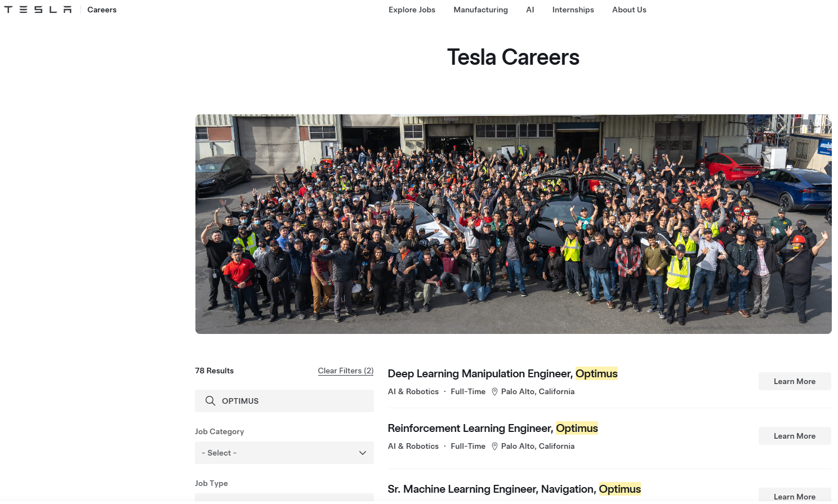This screenshot has width=838, height=504.
Task: Clear the two applied filters
Action: 345,371
